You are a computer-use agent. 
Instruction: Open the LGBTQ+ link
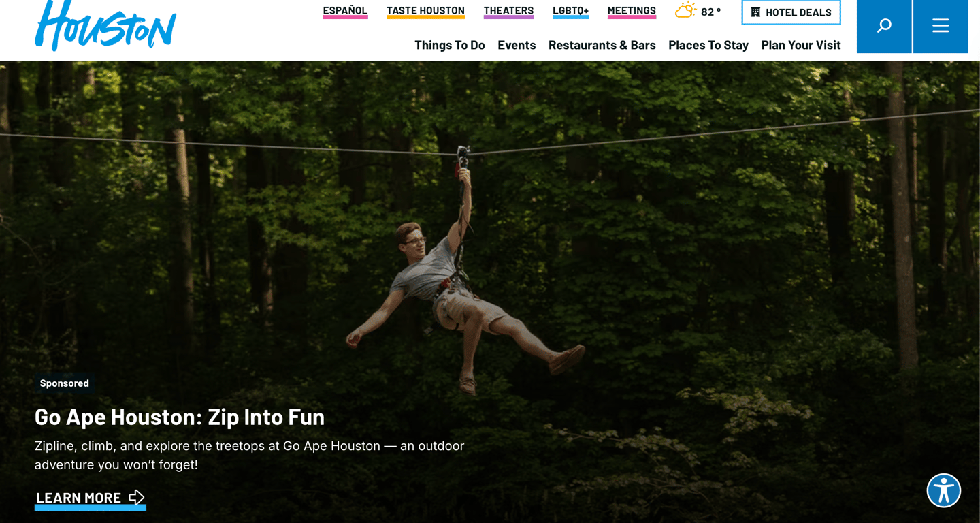[570, 11]
